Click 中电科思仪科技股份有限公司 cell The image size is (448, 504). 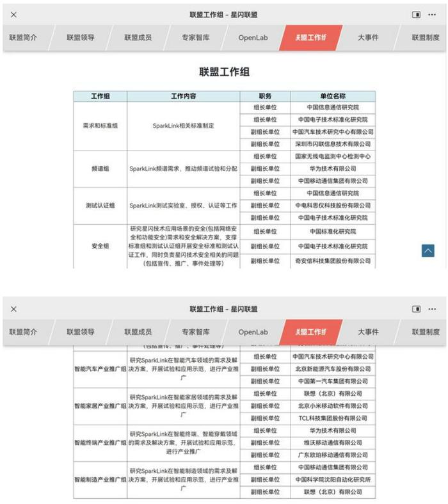tap(333, 206)
